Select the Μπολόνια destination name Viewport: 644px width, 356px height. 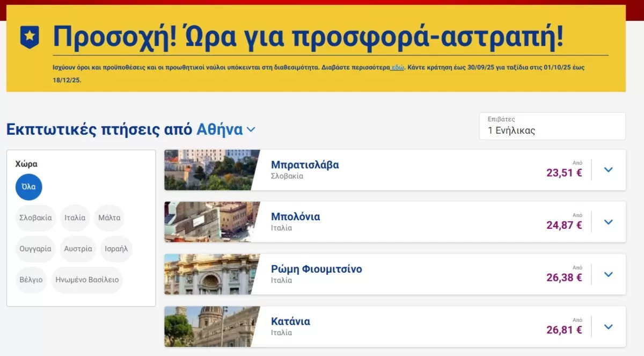coord(296,217)
